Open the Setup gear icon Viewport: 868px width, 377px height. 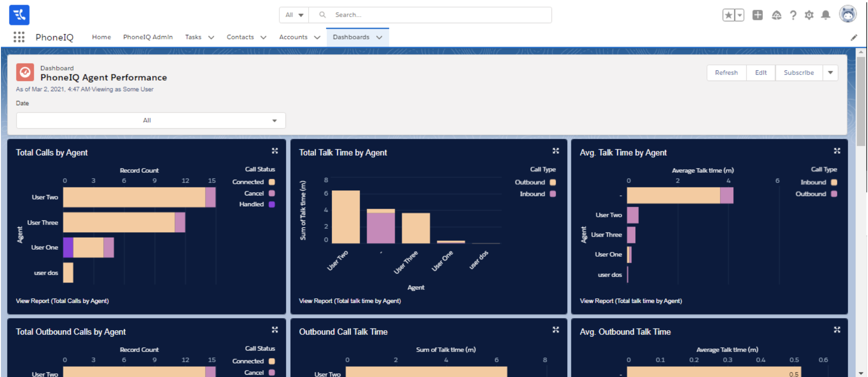(809, 15)
